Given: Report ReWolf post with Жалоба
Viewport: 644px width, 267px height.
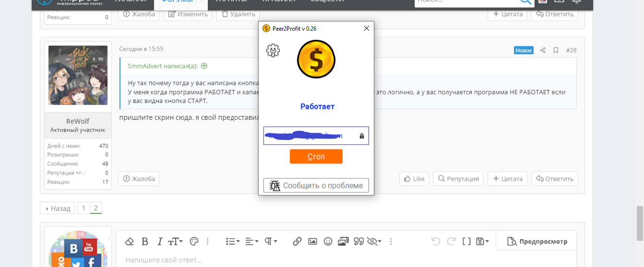Looking at the screenshot, I should coord(139,179).
